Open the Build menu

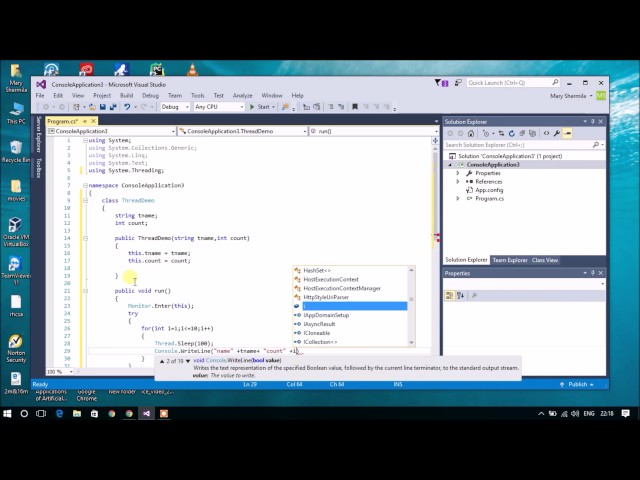click(126, 96)
